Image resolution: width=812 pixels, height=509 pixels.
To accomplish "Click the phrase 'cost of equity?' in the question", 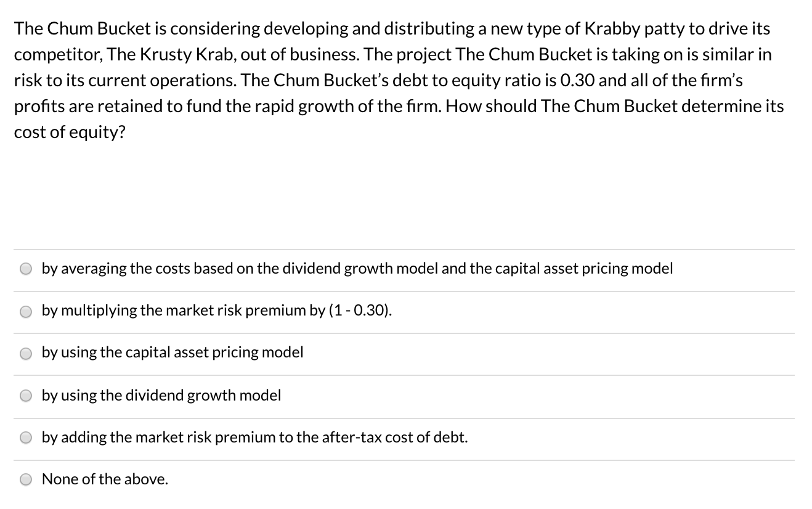I will click(x=69, y=131).
